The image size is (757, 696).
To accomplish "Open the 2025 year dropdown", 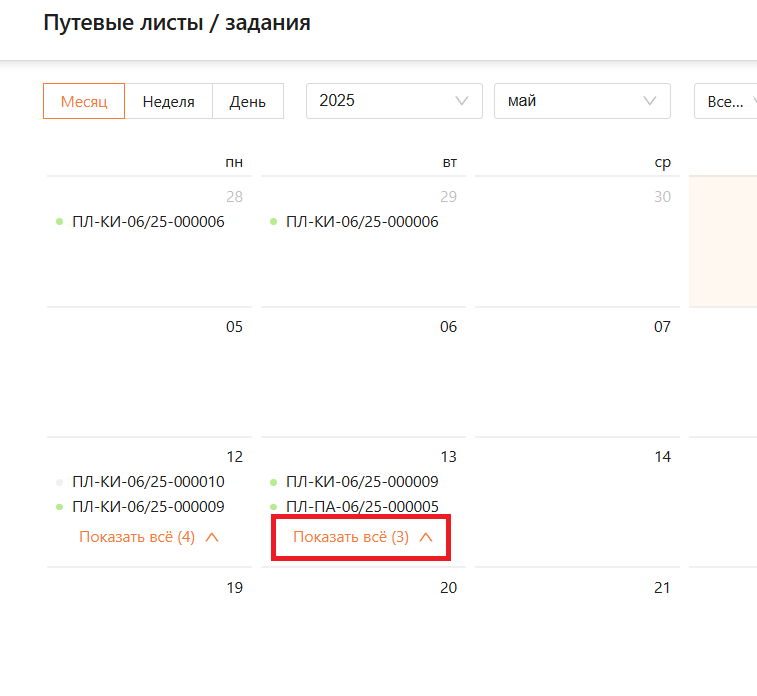I will click(x=394, y=101).
